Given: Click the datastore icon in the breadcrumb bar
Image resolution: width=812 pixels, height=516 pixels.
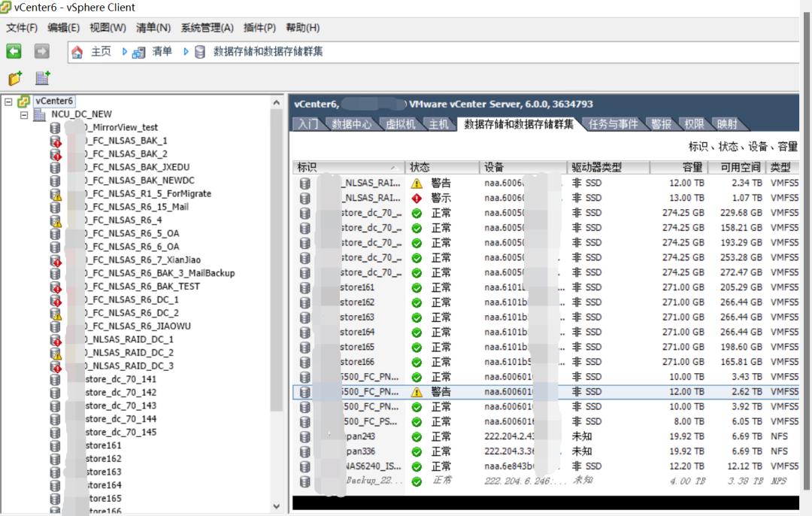Looking at the screenshot, I should click(x=198, y=51).
